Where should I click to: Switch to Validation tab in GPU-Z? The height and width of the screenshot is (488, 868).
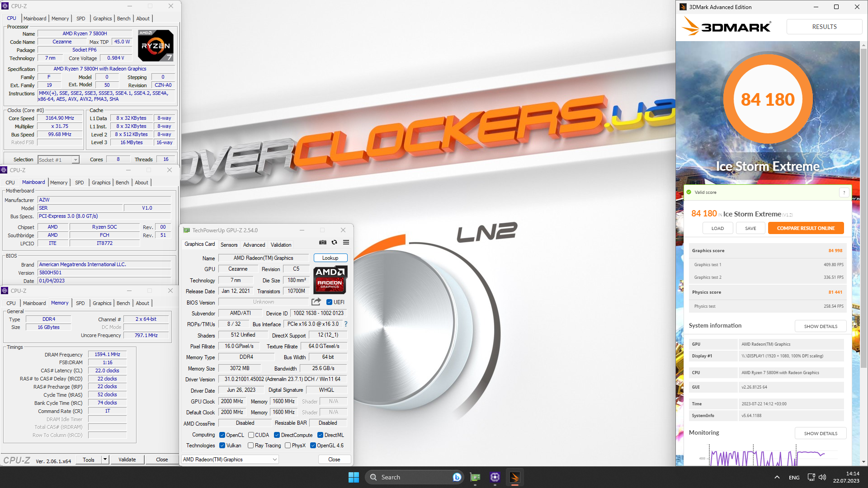coord(281,244)
